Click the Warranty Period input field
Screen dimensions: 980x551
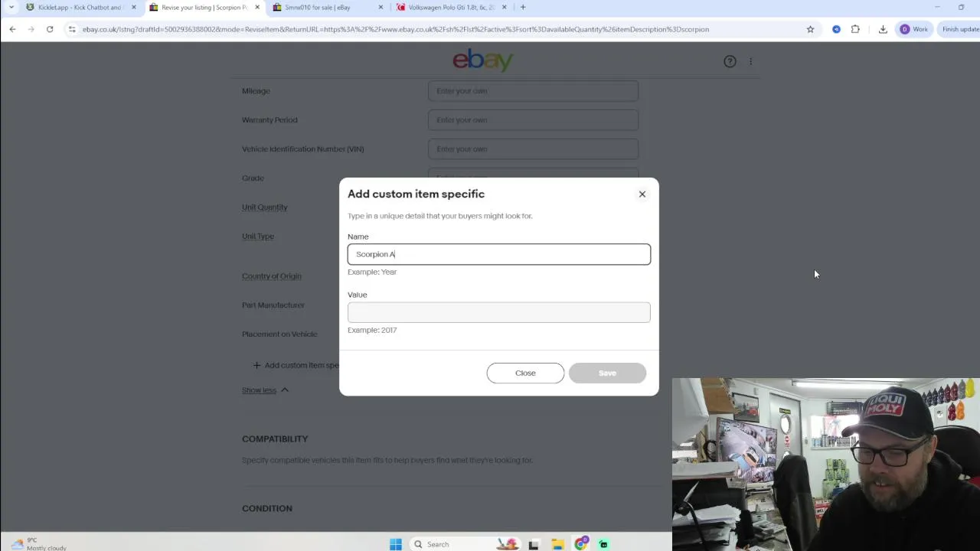click(x=533, y=120)
